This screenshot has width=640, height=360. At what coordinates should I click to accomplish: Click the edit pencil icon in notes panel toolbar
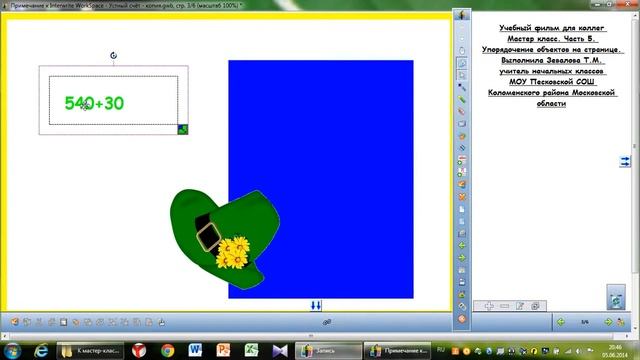click(520, 306)
